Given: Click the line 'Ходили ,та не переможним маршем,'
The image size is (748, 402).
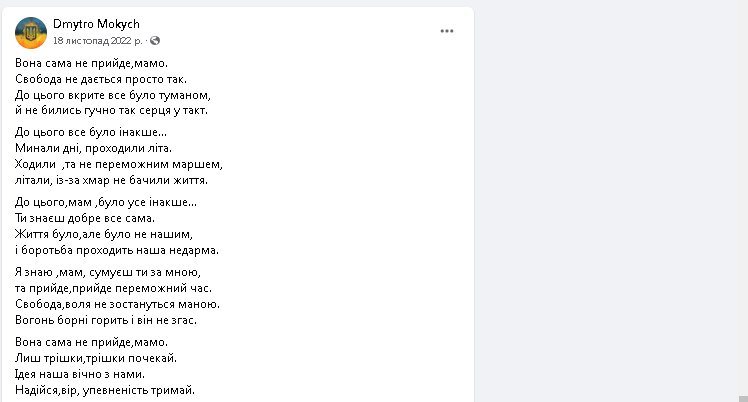Looking at the screenshot, I should [x=119, y=164].
